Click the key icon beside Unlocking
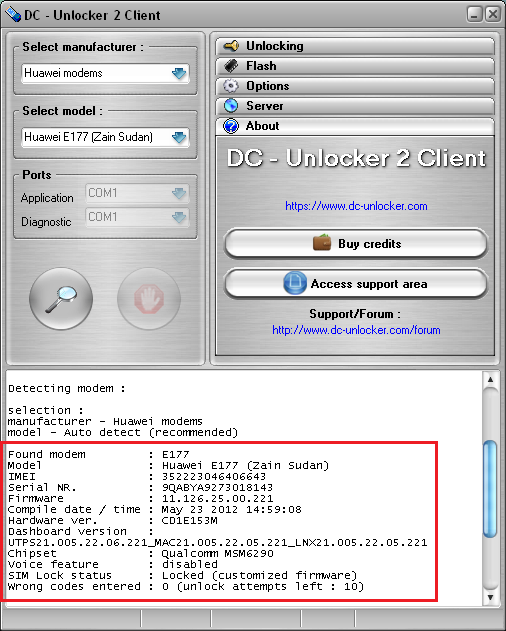Screen dimensions: 506x631 tap(231, 46)
